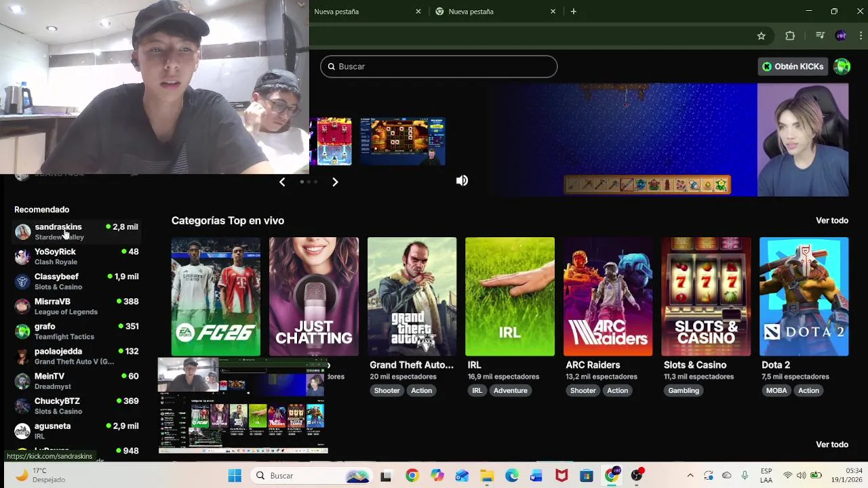Select the Action tag under Grand Theft Auto
Image resolution: width=868 pixels, height=488 pixels.
pyautogui.click(x=421, y=390)
